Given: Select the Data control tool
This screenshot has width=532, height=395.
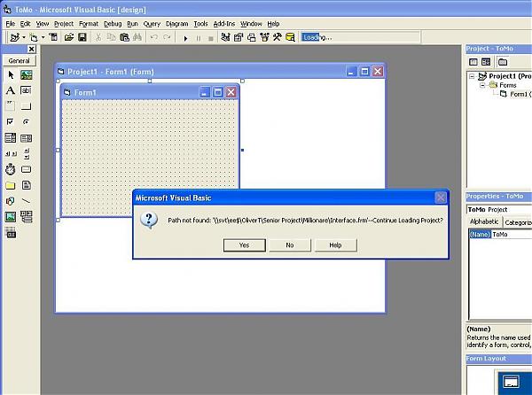Looking at the screenshot, I should (x=26, y=216).
